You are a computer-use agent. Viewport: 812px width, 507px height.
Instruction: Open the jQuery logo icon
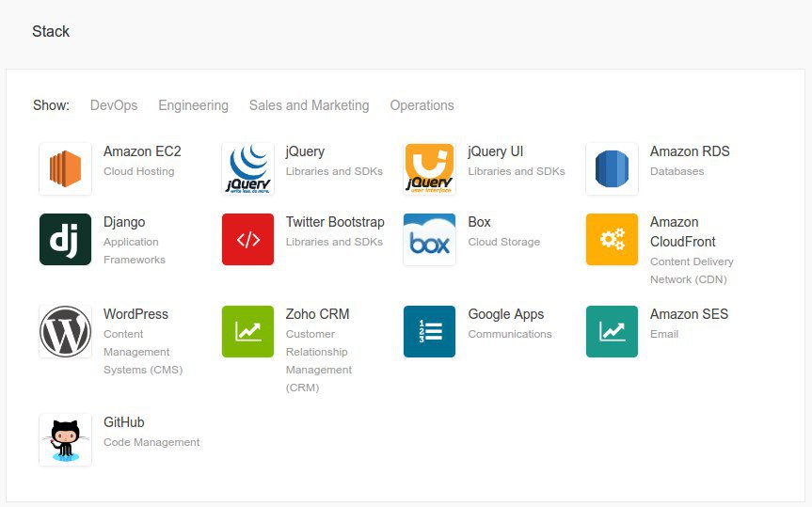247,168
